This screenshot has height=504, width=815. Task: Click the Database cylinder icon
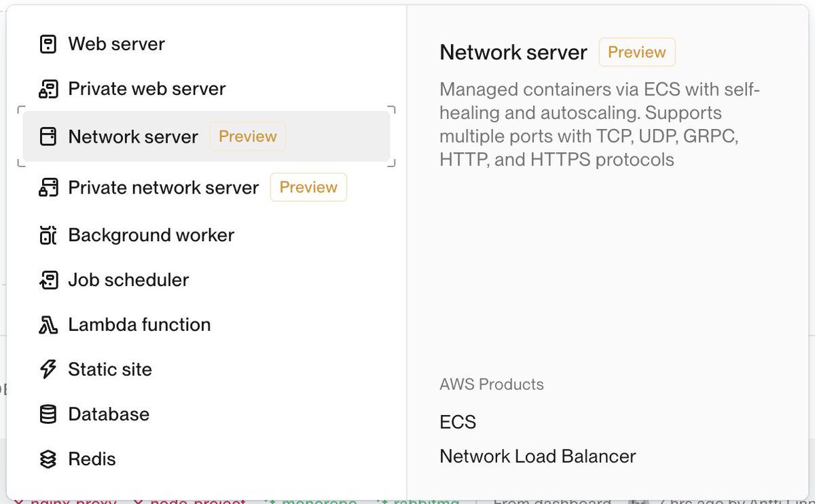pyautogui.click(x=48, y=414)
